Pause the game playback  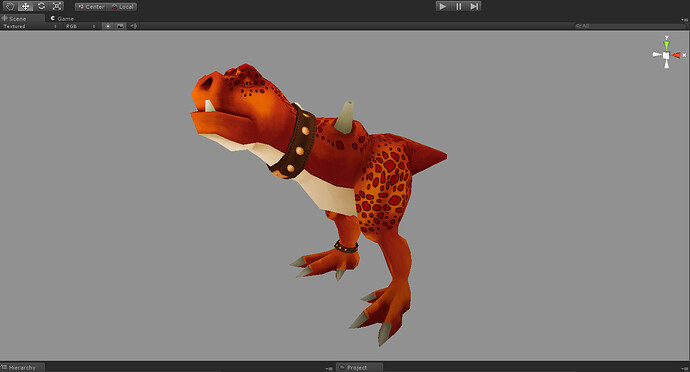point(459,6)
